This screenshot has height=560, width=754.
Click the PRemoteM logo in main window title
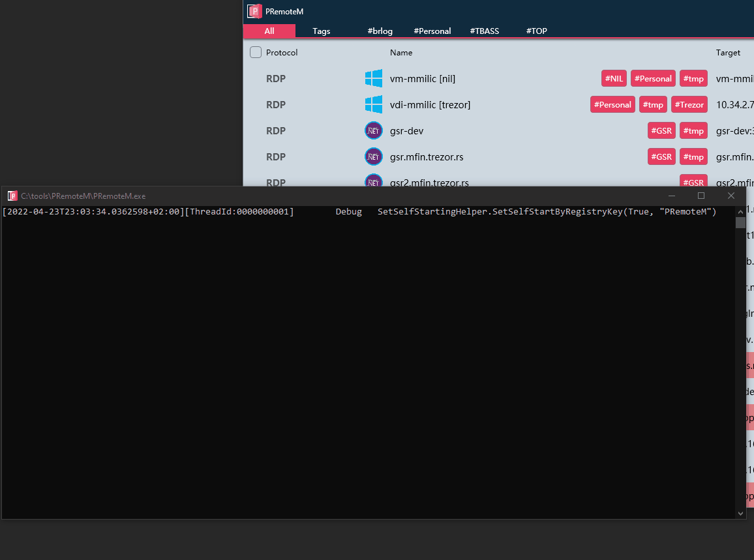254,11
